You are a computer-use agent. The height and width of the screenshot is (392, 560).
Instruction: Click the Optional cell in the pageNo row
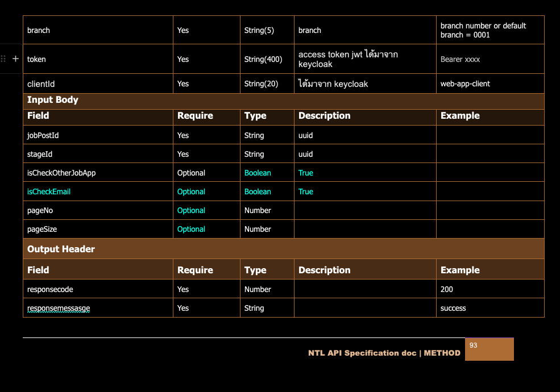191,210
